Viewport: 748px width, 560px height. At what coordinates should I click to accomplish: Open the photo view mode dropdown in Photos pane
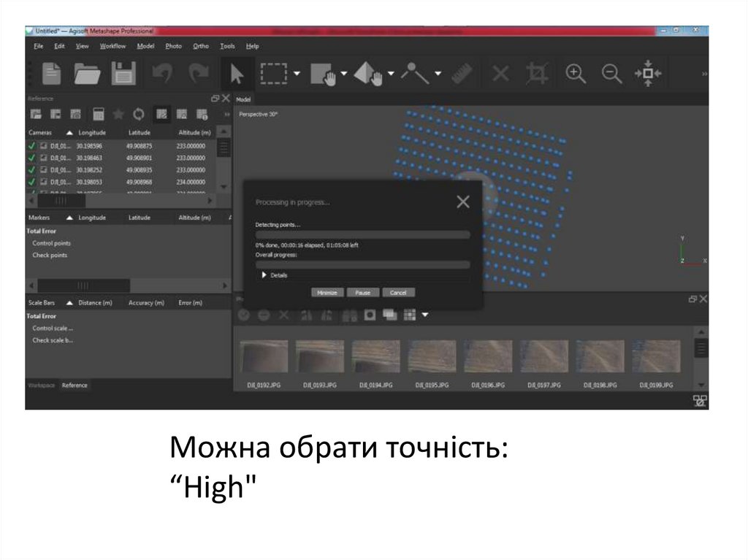pos(424,314)
